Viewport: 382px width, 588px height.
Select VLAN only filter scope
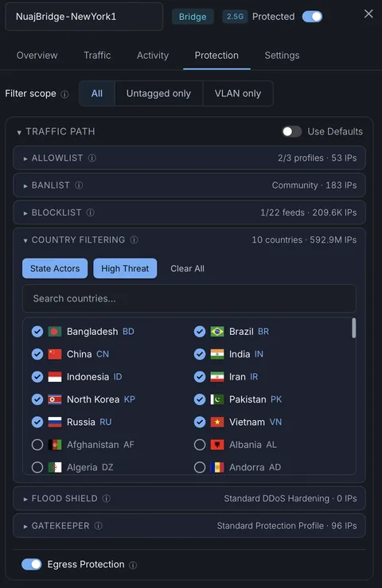pyautogui.click(x=238, y=93)
